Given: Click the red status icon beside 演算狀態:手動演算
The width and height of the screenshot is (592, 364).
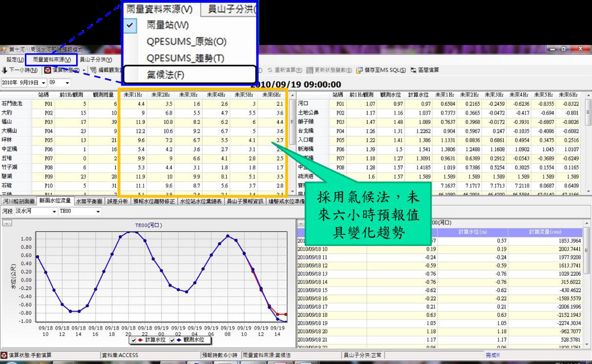Looking at the screenshot, I should (x=4, y=355).
